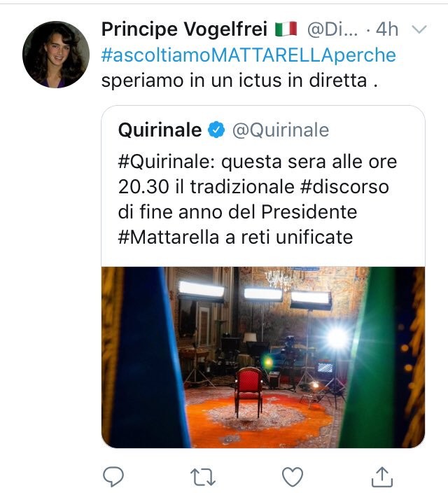Screen dimensions: 448x493
Task: Tap the retweet arrows icon
Action: (203, 478)
